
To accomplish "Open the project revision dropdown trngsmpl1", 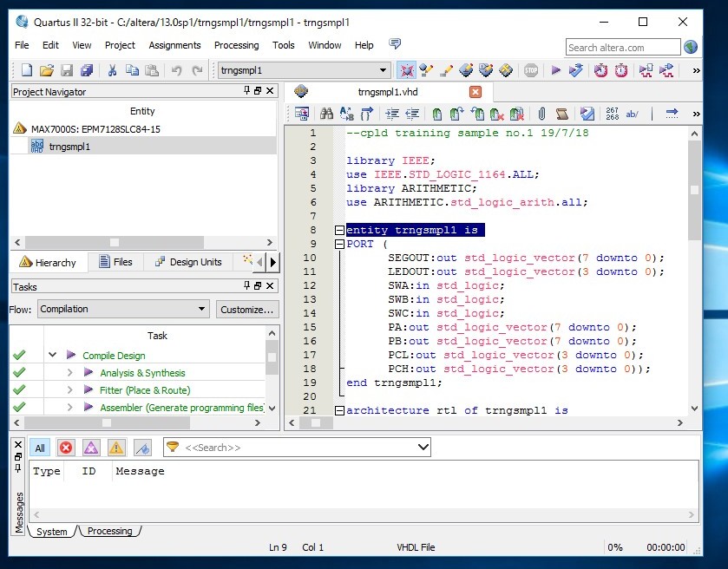I will coord(303,70).
